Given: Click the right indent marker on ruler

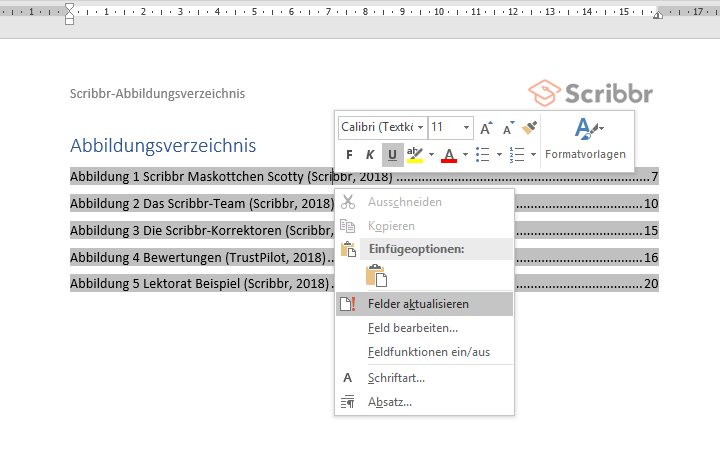Looking at the screenshot, I should coord(658,15).
